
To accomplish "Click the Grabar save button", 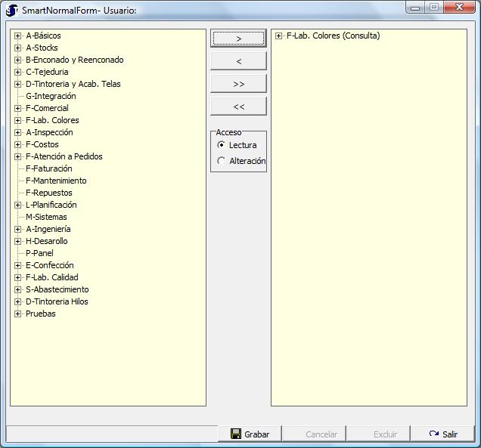I will 249,434.
